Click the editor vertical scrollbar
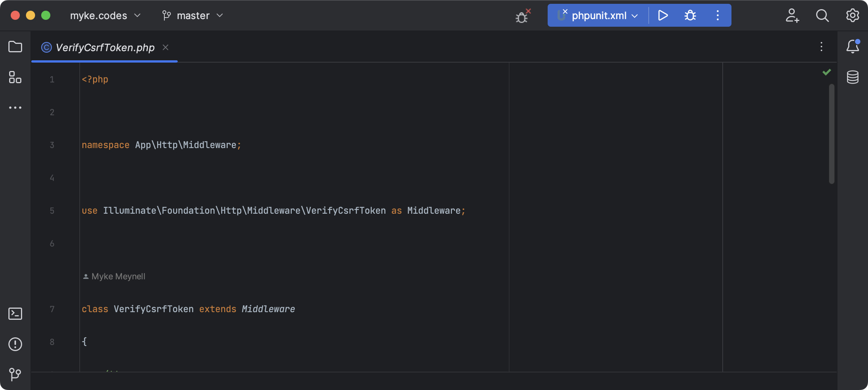868x390 pixels. coord(831,134)
